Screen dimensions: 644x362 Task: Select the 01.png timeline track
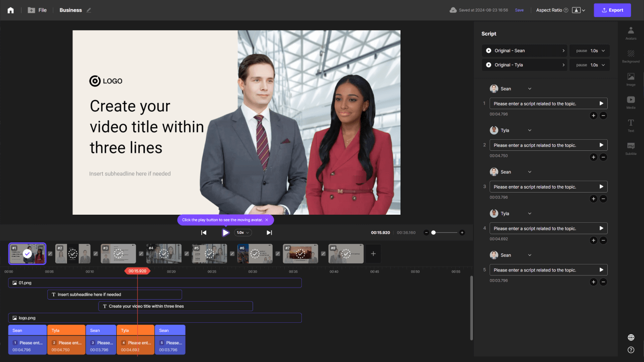pyautogui.click(x=155, y=283)
